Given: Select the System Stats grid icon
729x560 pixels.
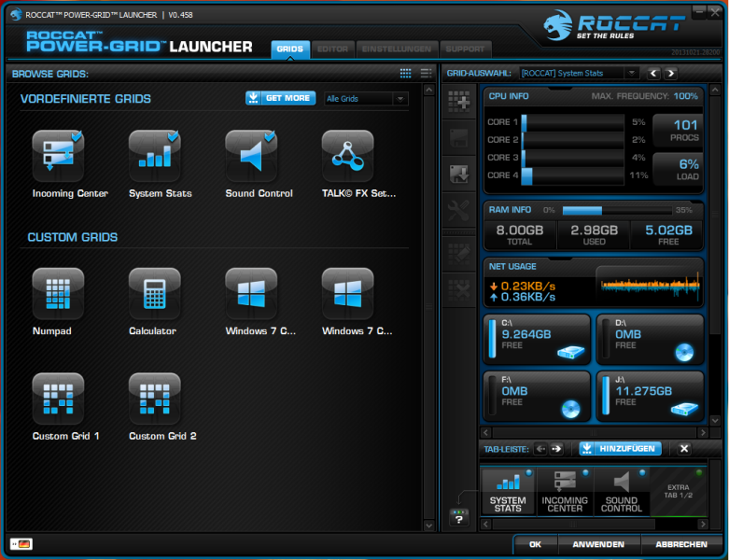Looking at the screenshot, I should (x=154, y=157).
